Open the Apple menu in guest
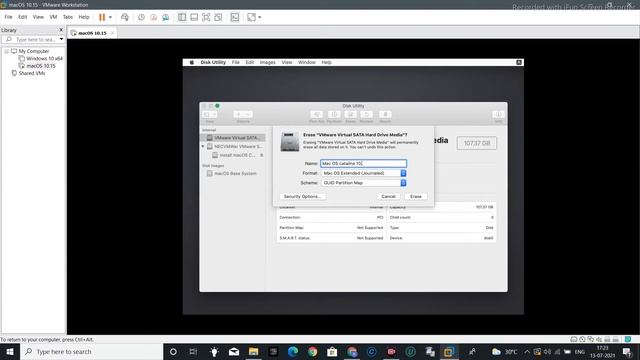Screen dimensions: 640x360 191,62
